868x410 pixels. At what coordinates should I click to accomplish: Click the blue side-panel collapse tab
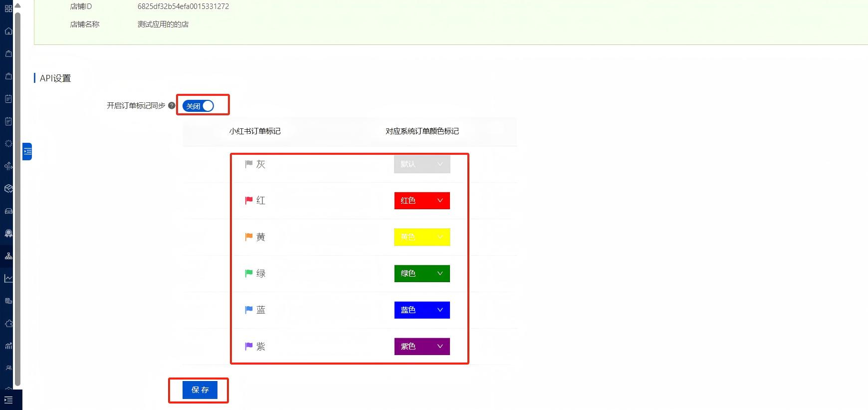coord(27,151)
